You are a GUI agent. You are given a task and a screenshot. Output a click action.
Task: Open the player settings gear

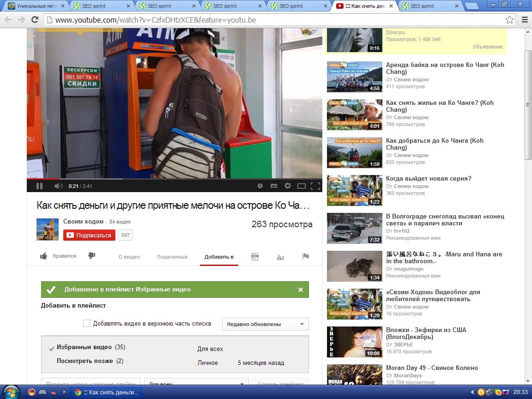(x=288, y=186)
